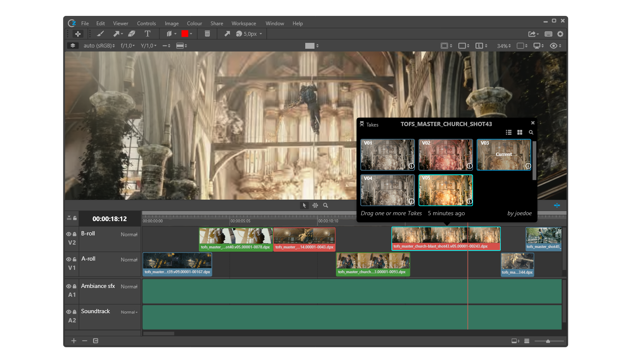Open the Workspace menu
Image resolution: width=629 pixels, height=364 pixels.
coord(244,24)
